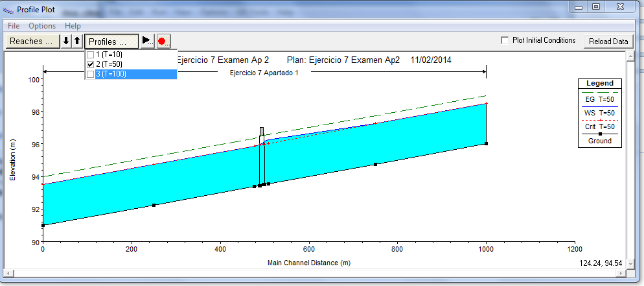Open the Reaches selection button

pyautogui.click(x=32, y=42)
